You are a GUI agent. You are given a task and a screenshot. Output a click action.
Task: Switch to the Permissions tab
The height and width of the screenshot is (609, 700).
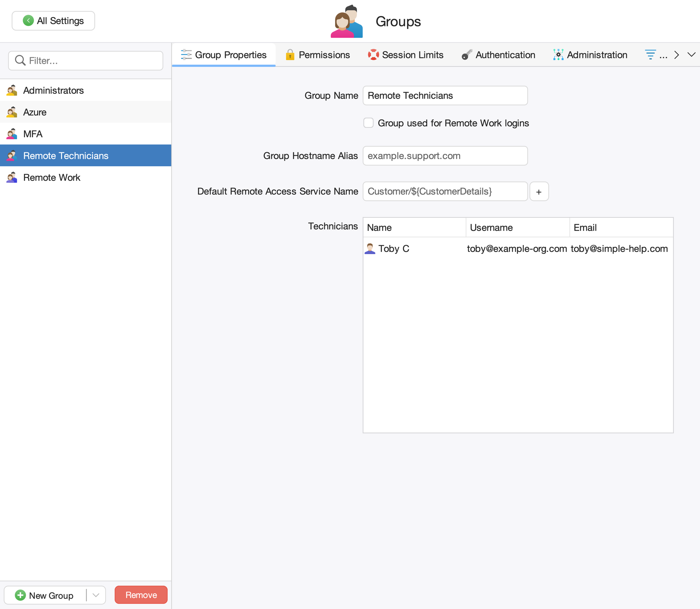pyautogui.click(x=317, y=55)
